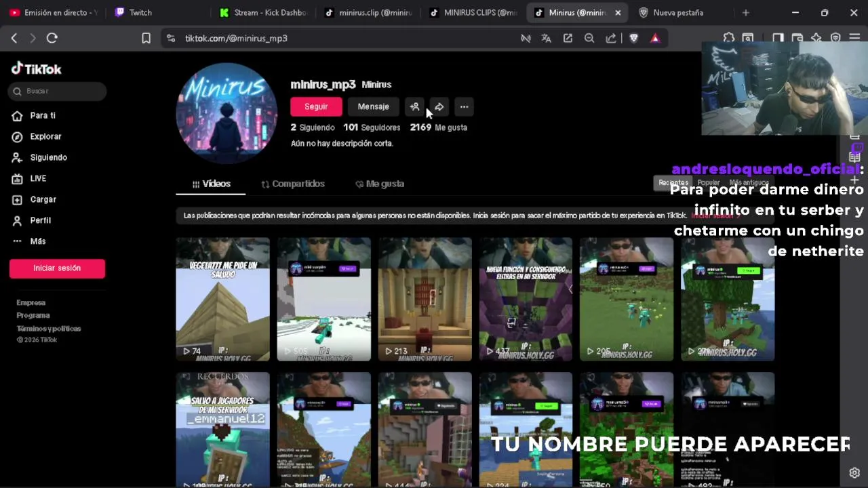Sort videos by Más antiguos
The width and height of the screenshot is (868, 488).
pyautogui.click(x=749, y=183)
